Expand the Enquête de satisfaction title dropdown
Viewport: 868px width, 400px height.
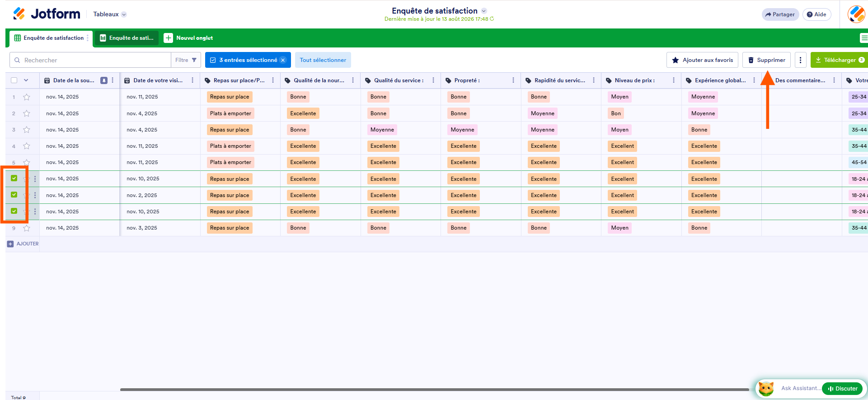[484, 11]
